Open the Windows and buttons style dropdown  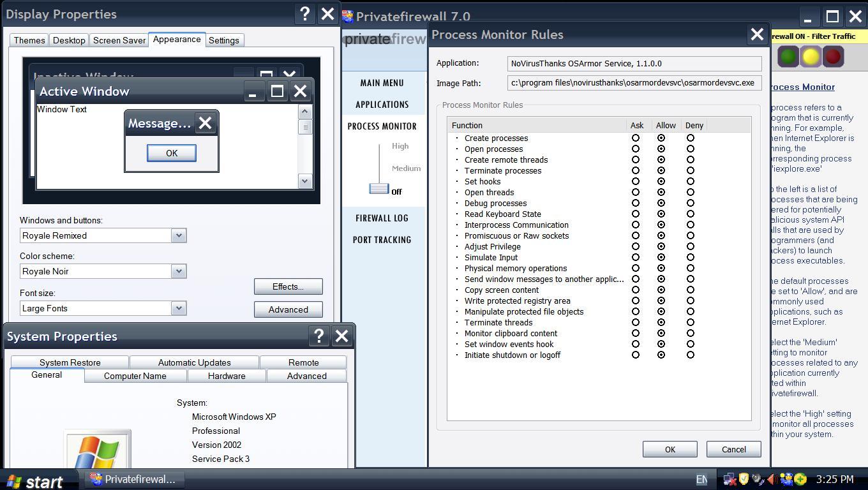179,235
